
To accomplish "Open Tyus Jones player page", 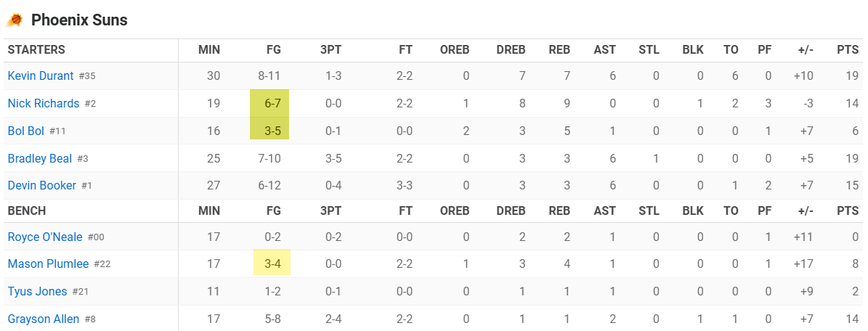I will 37,292.
